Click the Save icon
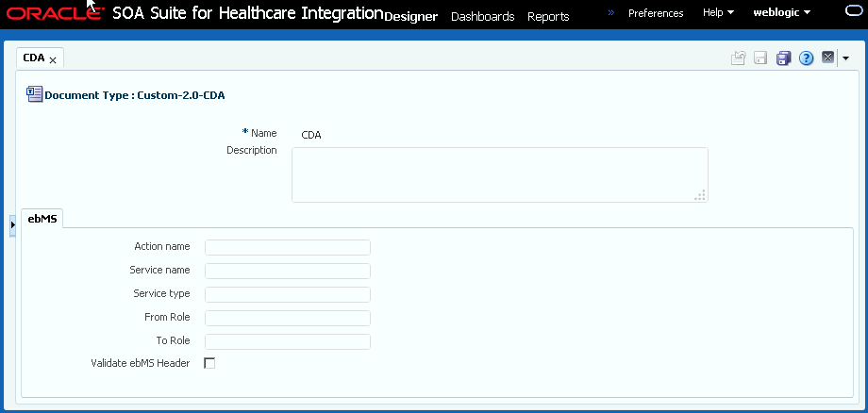The image size is (868, 413). point(760,58)
